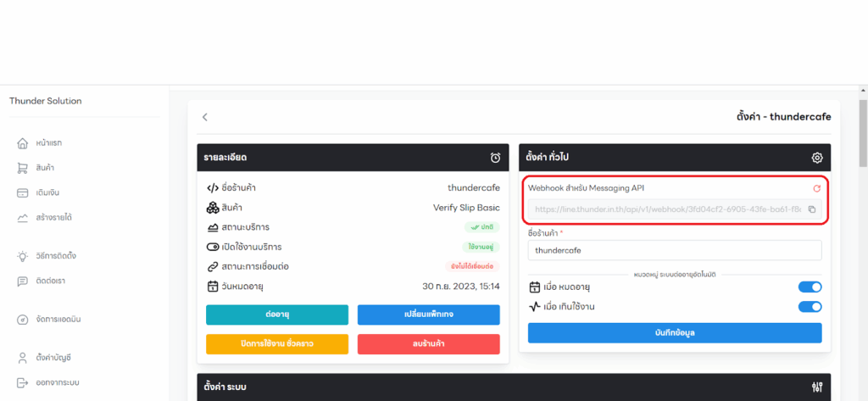Image resolution: width=868 pixels, height=401 pixels.
Task: Click the alarm clock icon in รายละเอียด header
Action: (496, 158)
